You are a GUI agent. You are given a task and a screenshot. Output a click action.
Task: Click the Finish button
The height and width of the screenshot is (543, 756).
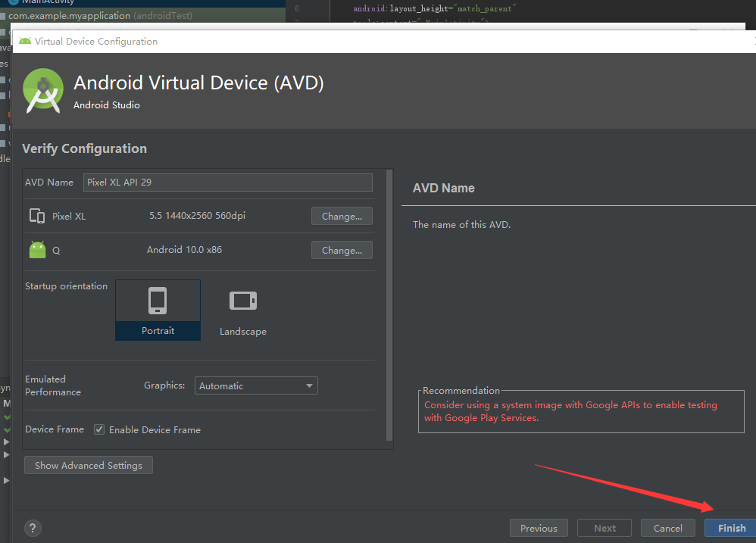(730, 528)
